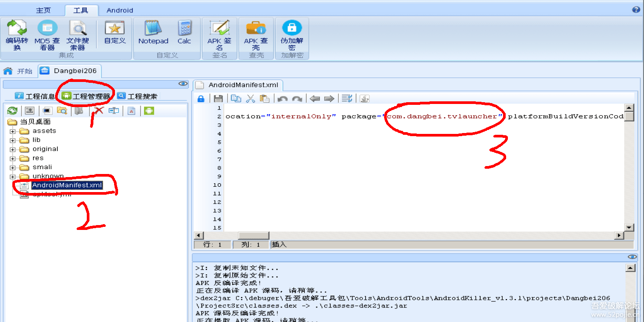The width and height of the screenshot is (644, 322).
Task: Expand the lib folder node
Action: pos(12,140)
